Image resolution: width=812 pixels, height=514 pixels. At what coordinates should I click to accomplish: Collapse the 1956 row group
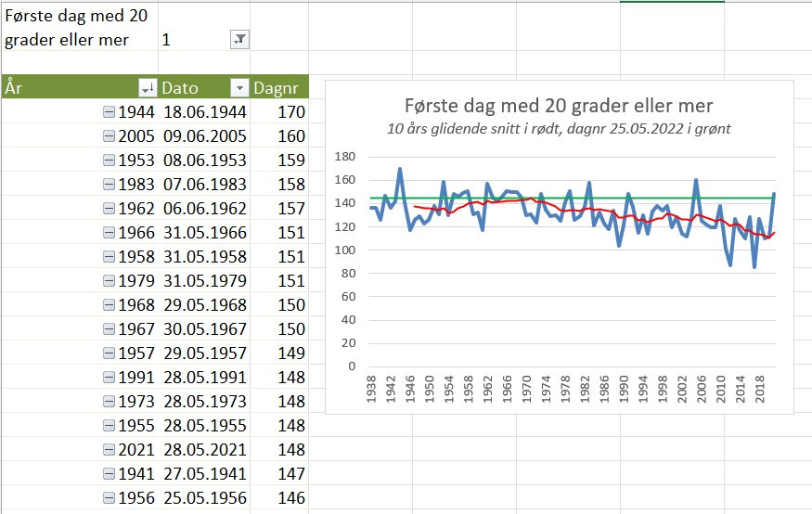109,498
